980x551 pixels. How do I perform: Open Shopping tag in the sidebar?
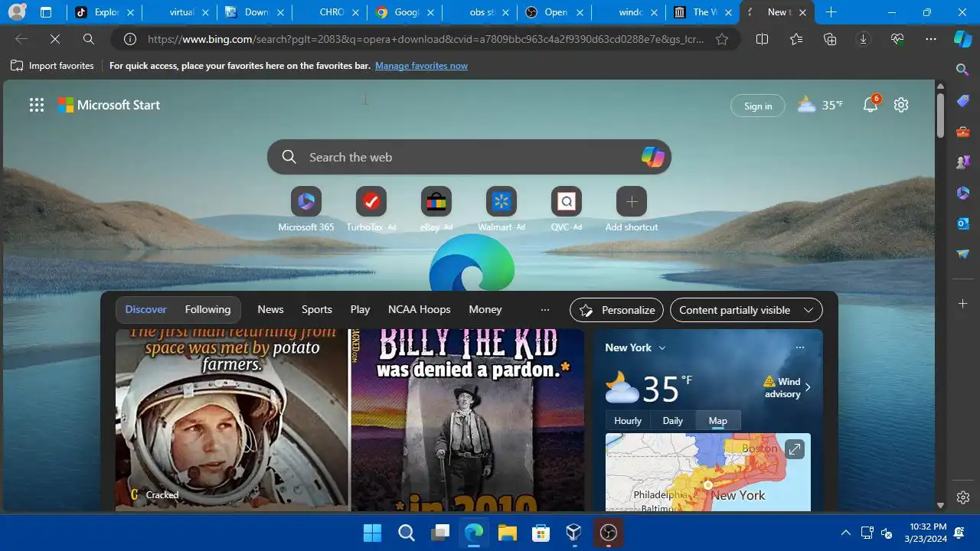[963, 101]
